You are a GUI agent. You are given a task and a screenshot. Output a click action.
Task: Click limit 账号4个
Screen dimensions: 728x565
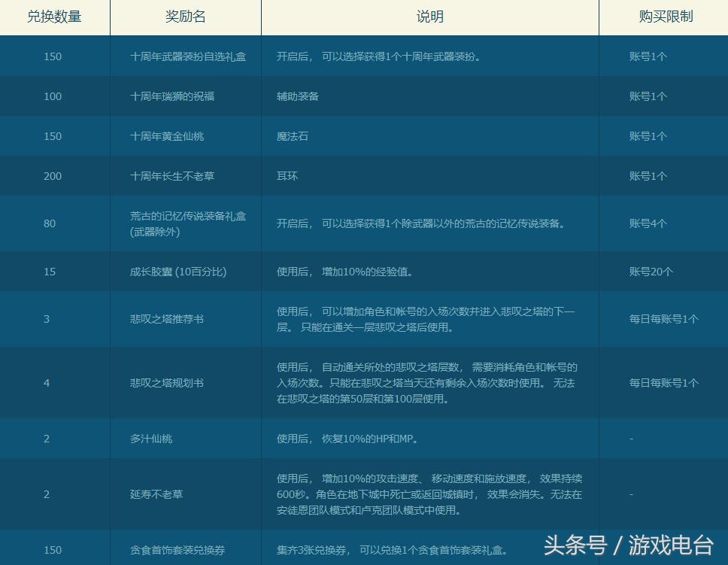click(648, 224)
